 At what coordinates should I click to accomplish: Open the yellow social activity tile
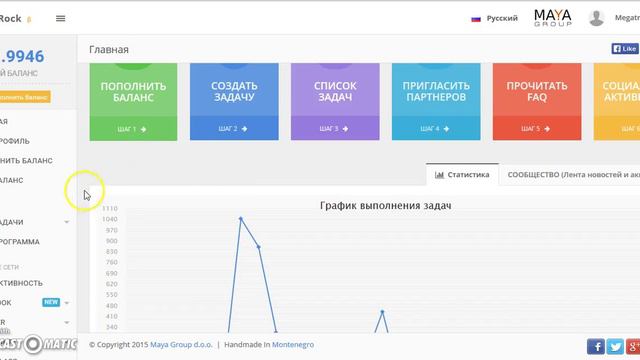coord(617,102)
